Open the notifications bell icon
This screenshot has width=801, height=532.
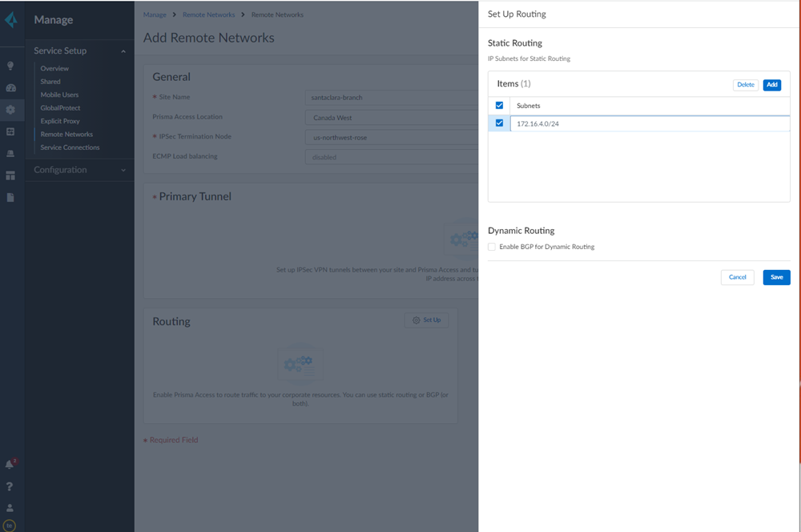pyautogui.click(x=10, y=464)
